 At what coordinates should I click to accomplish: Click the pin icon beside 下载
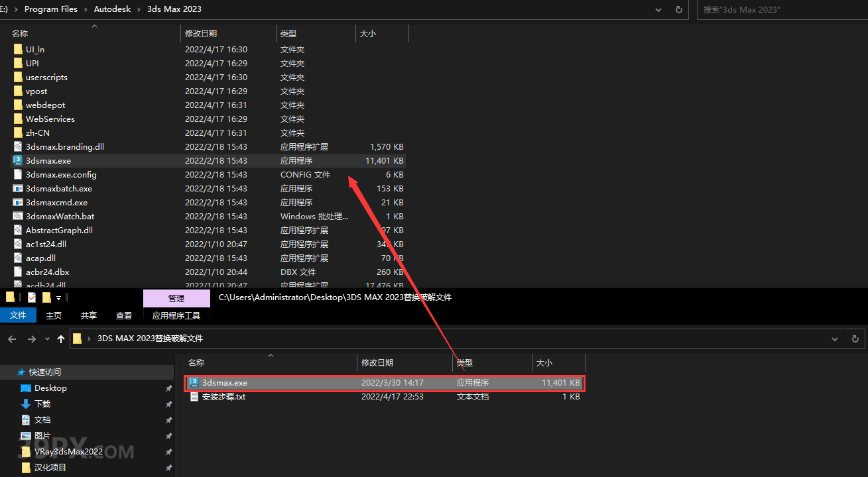168,404
